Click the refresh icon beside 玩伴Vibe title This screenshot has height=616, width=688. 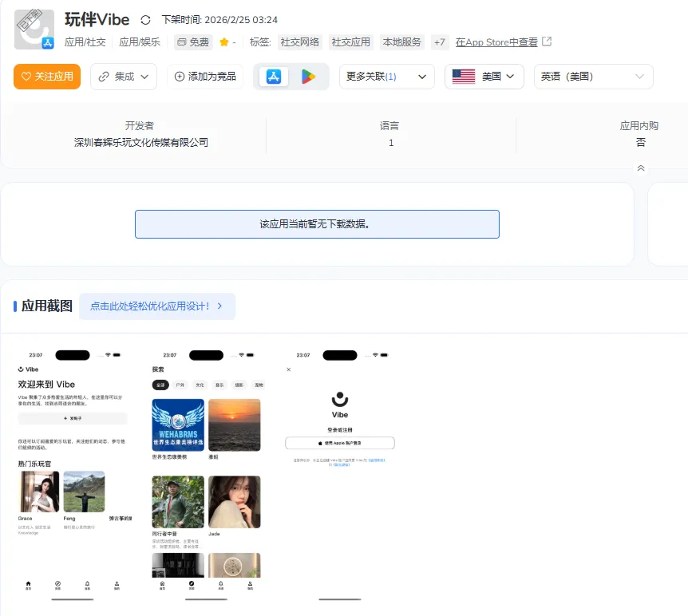click(x=146, y=20)
